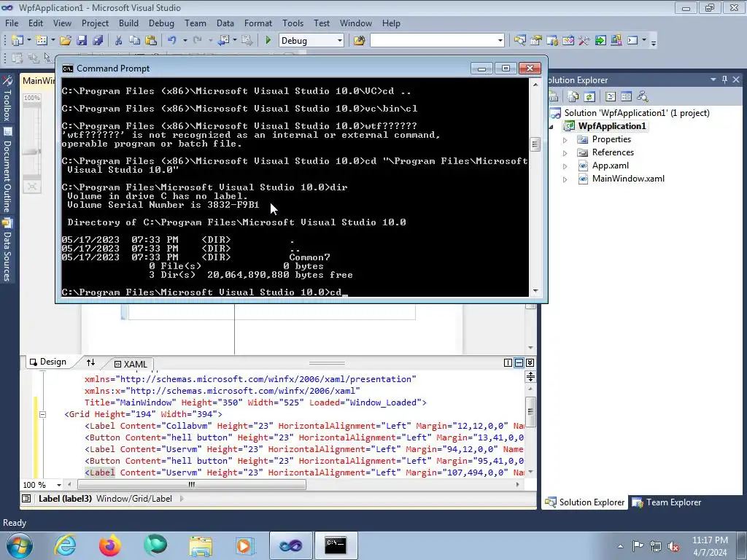This screenshot has width=747, height=560.
Task: Toggle auto hide pin on Solution Explorer
Action: pyautogui.click(x=724, y=79)
